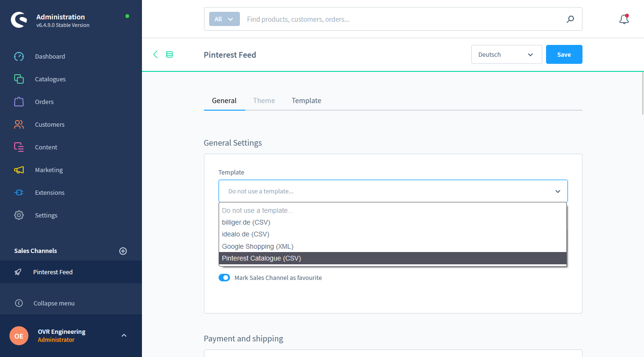Click the Catalogues squares icon
This screenshot has width=644, height=357.
[19, 79]
